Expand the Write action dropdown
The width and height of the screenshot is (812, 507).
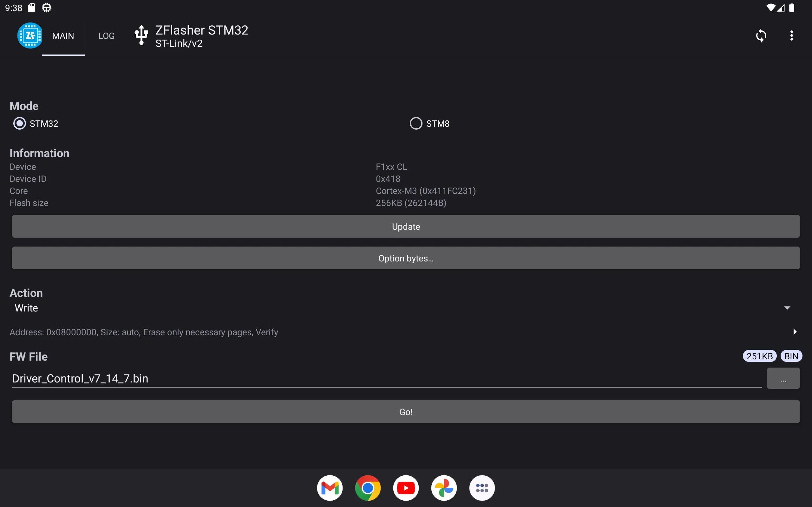(406, 308)
